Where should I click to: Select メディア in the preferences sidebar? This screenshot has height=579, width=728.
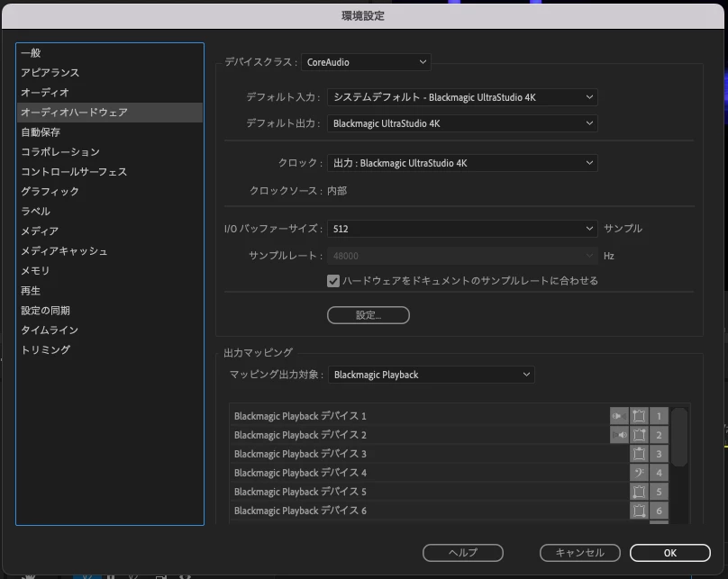[110, 231]
